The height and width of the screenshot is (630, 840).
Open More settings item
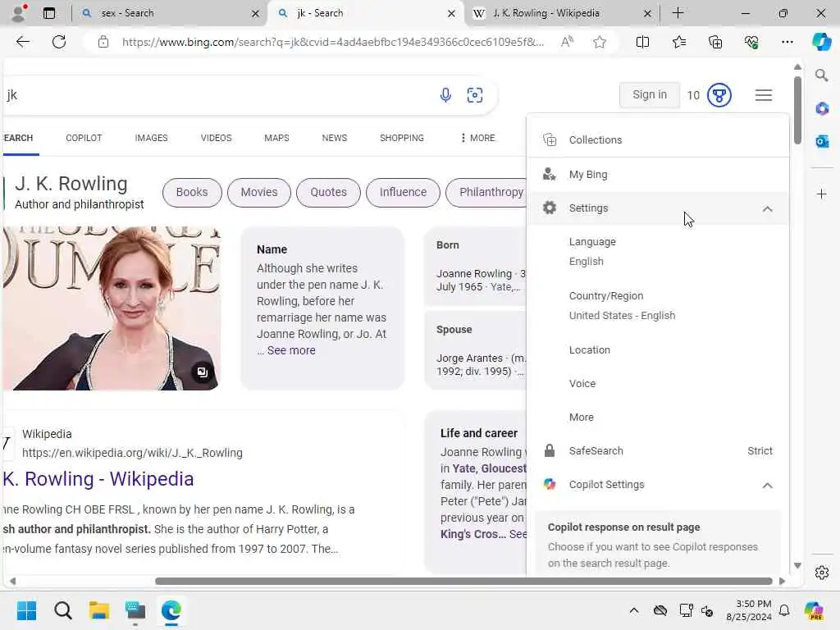[x=658, y=418]
